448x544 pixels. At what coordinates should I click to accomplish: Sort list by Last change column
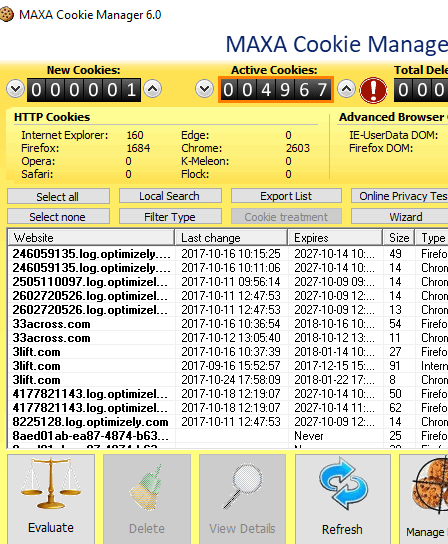(231, 238)
